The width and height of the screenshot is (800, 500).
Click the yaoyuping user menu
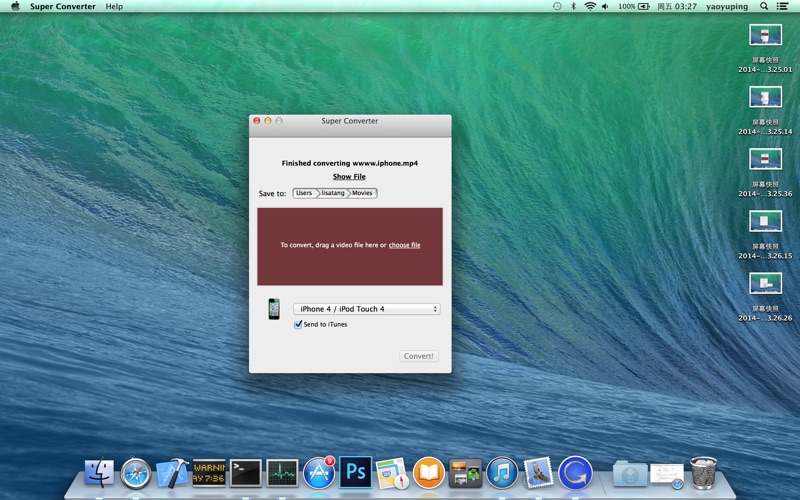[727, 6]
